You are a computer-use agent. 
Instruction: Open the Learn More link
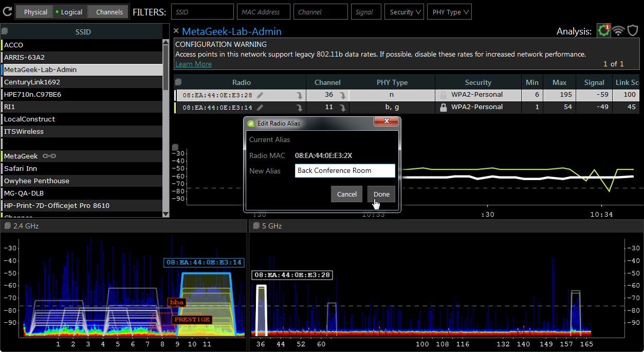193,64
